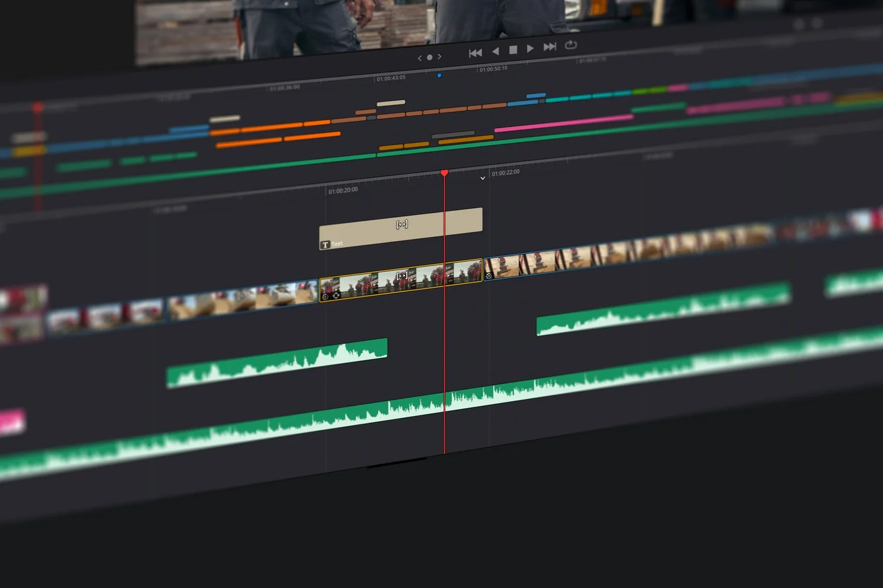Viewport: 883px width, 588px height.
Task: Select the long bottom music audio track clip
Action: pos(441,404)
